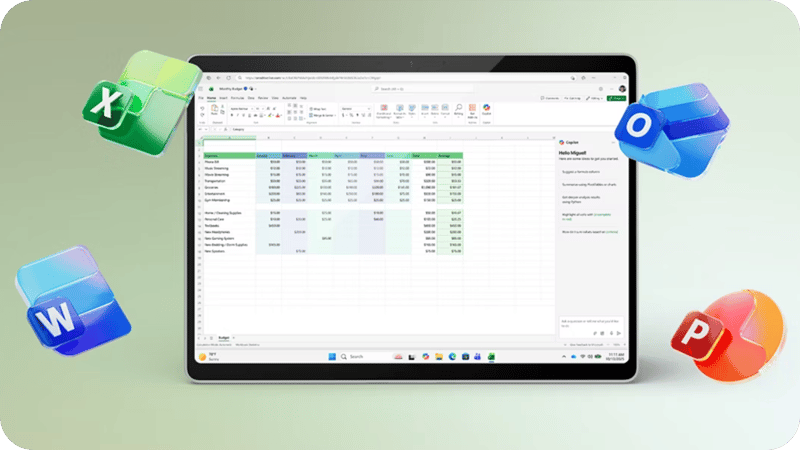Switch to the Data ribbon tab
The height and width of the screenshot is (450, 800).
pyautogui.click(x=251, y=98)
